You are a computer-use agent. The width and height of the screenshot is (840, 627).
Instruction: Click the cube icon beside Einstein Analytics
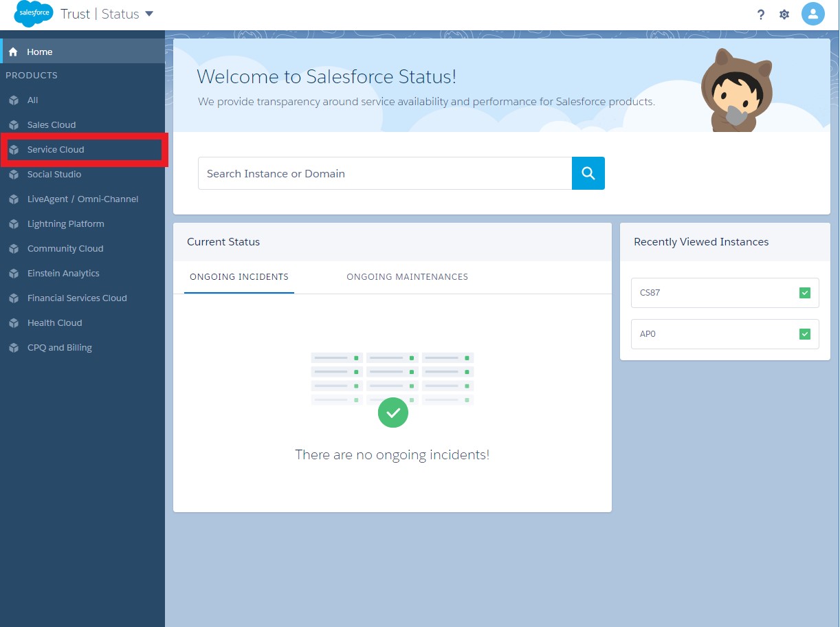click(x=14, y=274)
